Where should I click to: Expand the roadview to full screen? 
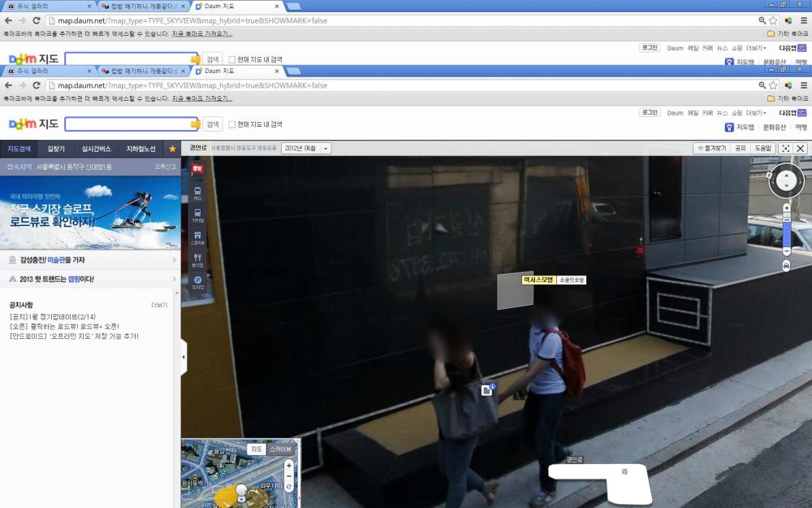[x=785, y=148]
